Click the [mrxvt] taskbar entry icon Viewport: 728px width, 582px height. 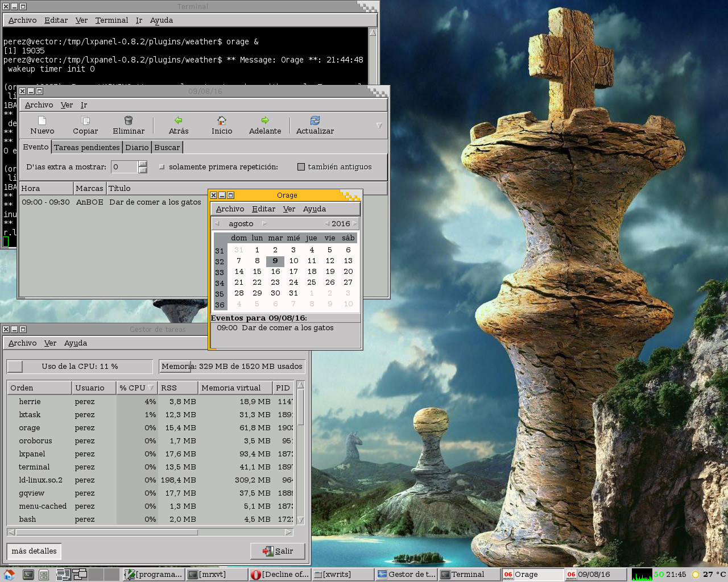point(193,575)
